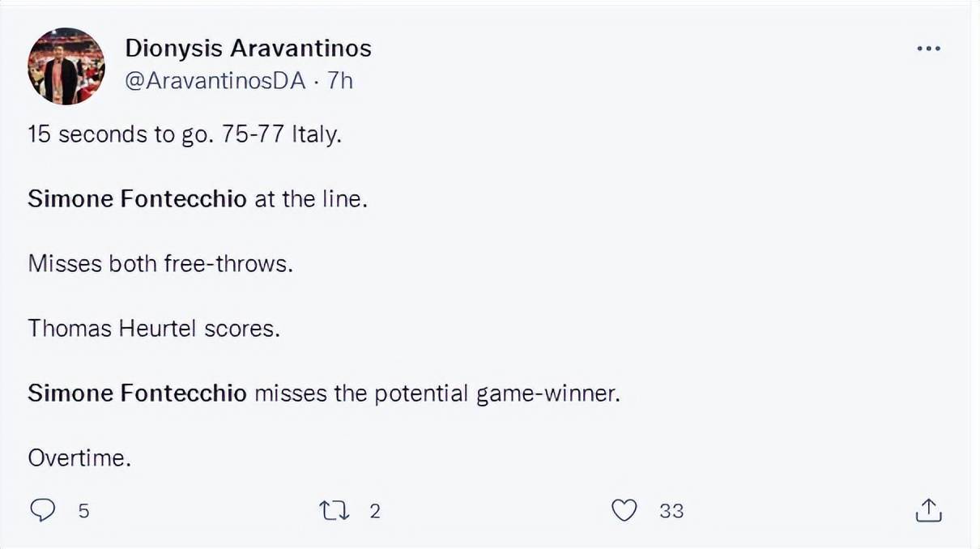Click the word "Overtime."

tap(79, 457)
